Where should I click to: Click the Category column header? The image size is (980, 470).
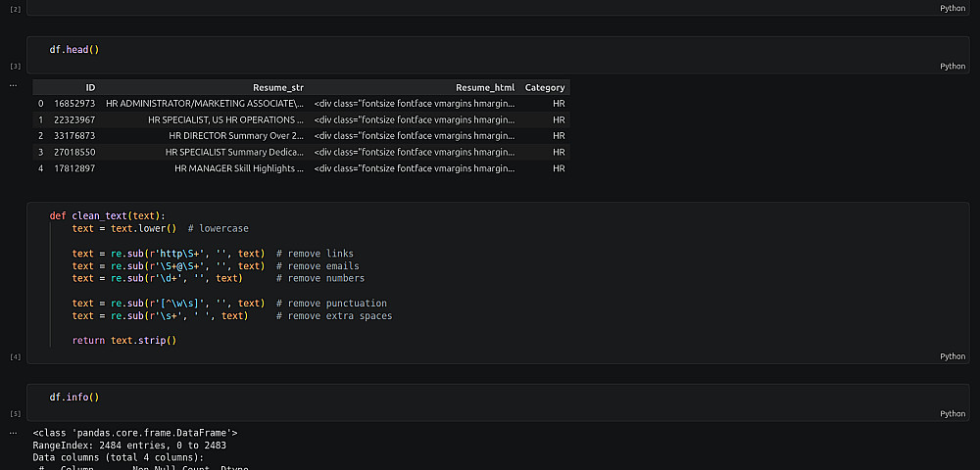545,88
